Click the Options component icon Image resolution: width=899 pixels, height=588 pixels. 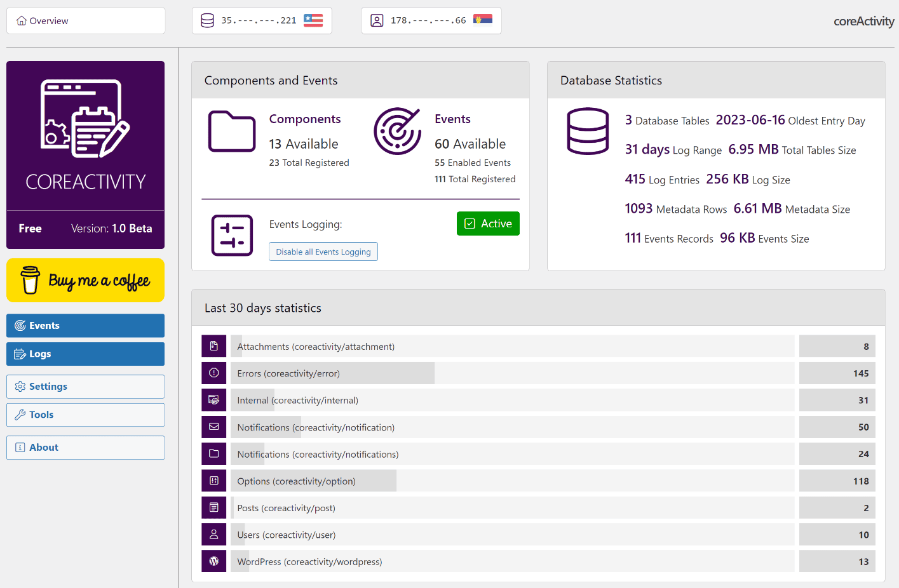pos(214,481)
